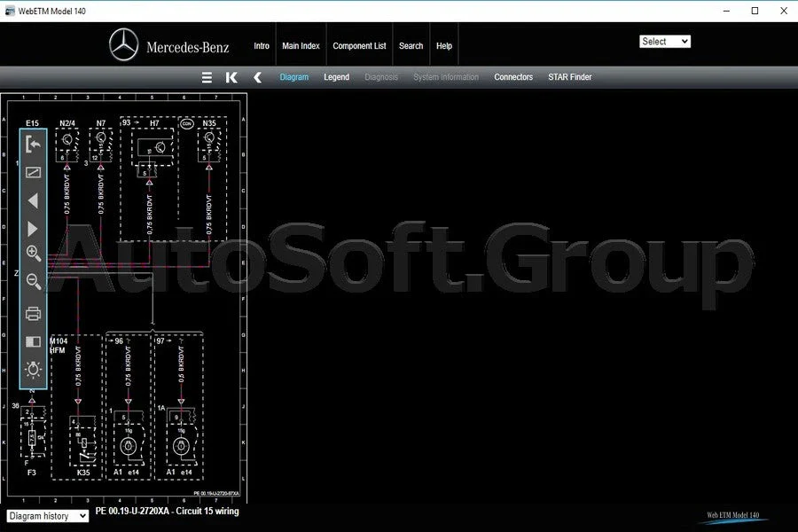Open the hamburger menu in navigation bar
The height and width of the screenshot is (532, 798).
point(207,77)
